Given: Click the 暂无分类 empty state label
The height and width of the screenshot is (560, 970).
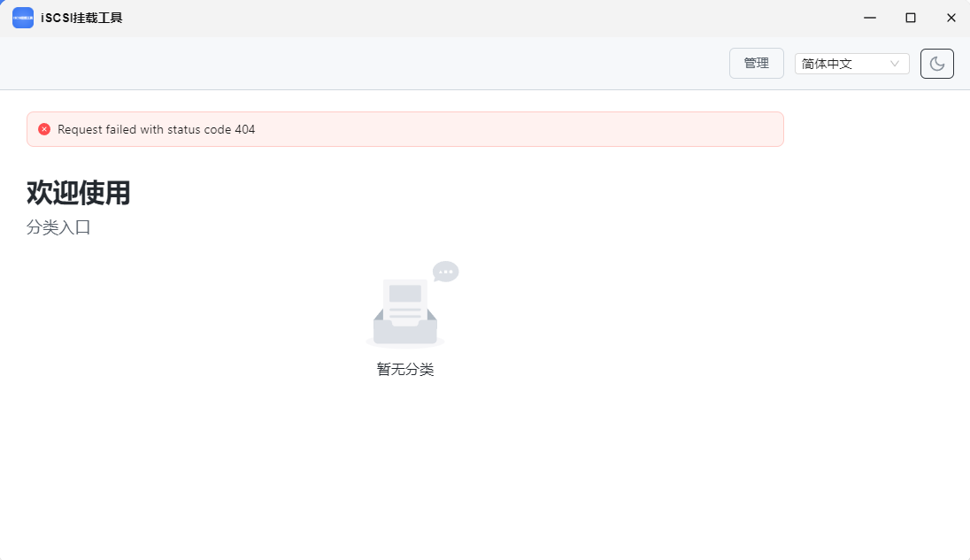Looking at the screenshot, I should pyautogui.click(x=405, y=370).
